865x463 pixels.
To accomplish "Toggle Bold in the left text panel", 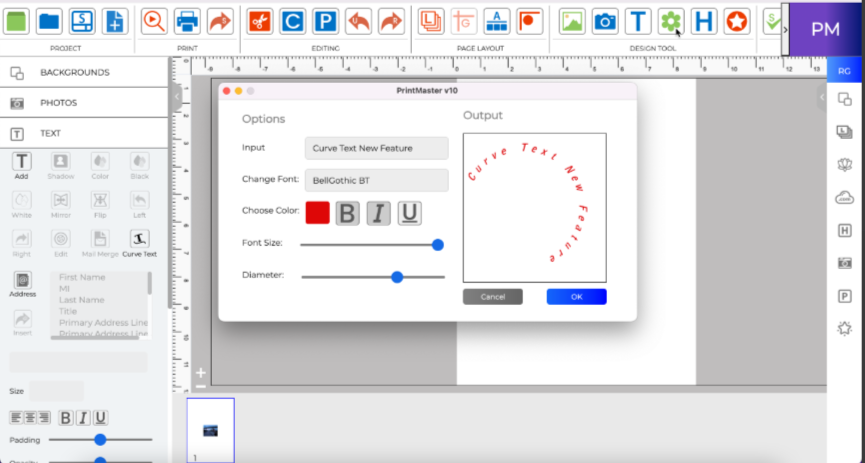I will click(x=65, y=418).
